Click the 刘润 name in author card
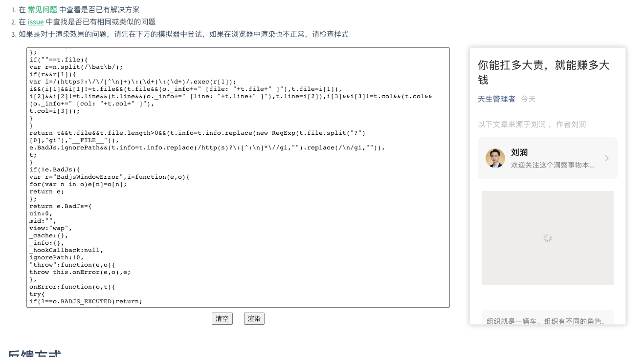Viewport: 644px width, 357px height. 519,152
